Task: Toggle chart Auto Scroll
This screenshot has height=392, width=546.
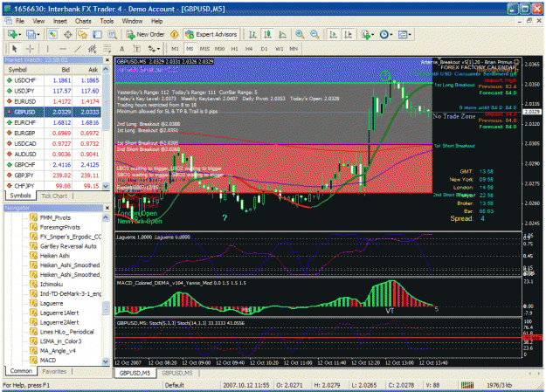Action: 333,34
